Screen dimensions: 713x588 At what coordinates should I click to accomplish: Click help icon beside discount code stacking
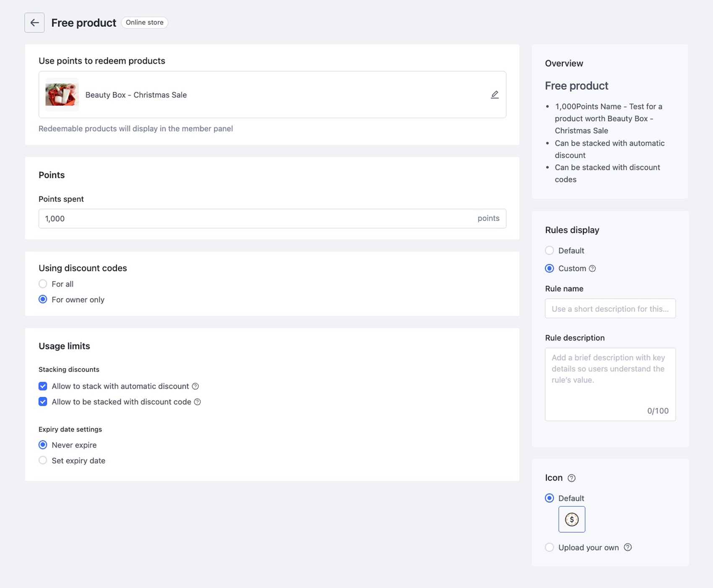[198, 402]
